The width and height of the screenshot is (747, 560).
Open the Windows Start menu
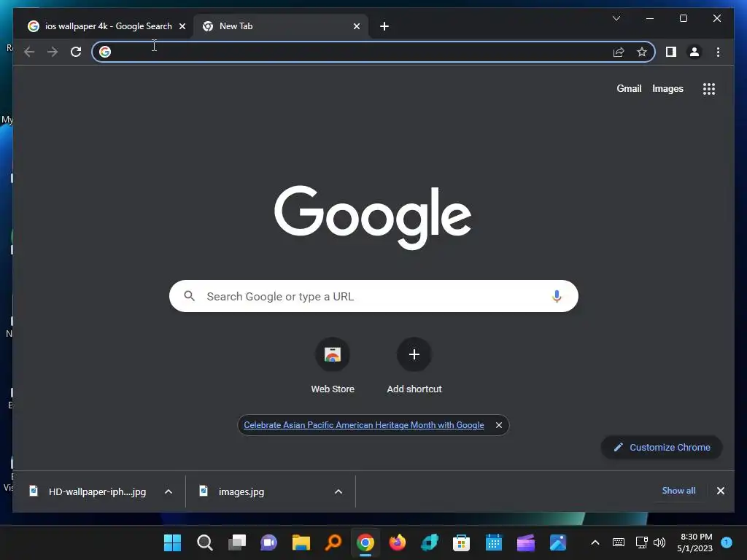tap(172, 542)
